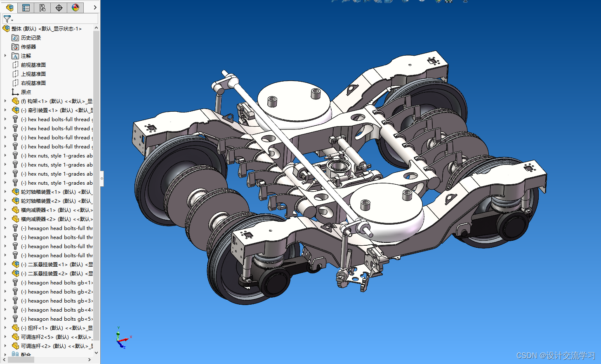Click the 轮对轴箱装置<1> subassembly icon
The width and height of the screenshot is (601, 364).
[x=15, y=192]
